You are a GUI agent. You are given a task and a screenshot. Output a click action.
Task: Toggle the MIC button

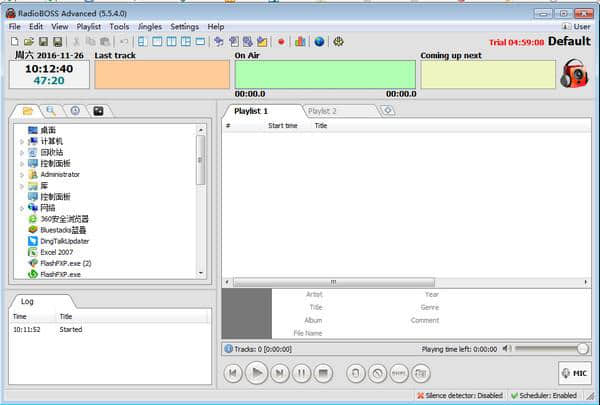click(574, 373)
